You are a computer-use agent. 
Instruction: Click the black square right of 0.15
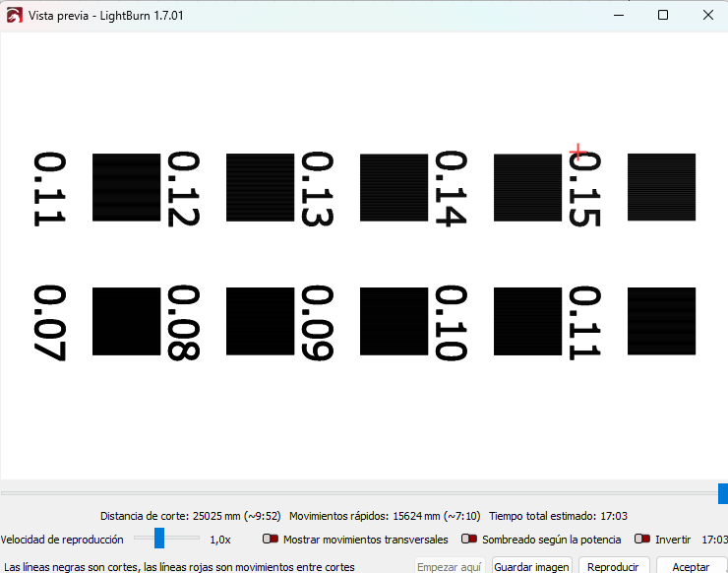click(x=662, y=187)
